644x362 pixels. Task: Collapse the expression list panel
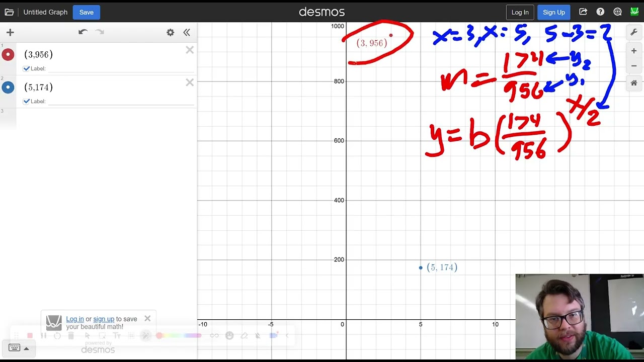(x=187, y=32)
